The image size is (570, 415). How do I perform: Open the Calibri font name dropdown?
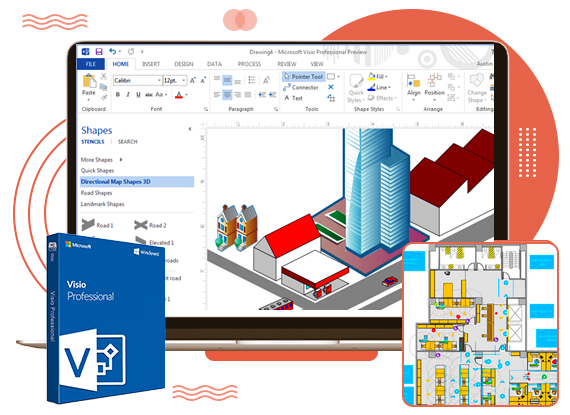(x=137, y=80)
